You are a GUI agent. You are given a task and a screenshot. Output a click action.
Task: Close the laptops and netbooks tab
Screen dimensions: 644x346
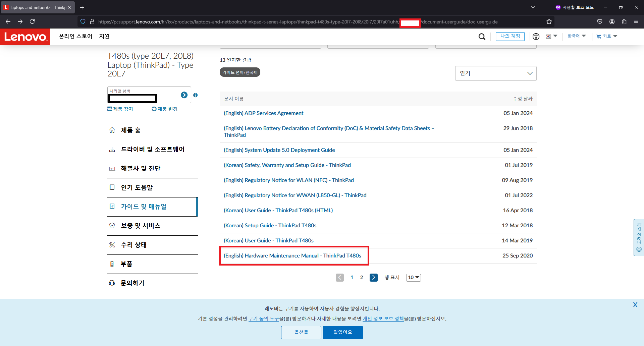(69, 7)
